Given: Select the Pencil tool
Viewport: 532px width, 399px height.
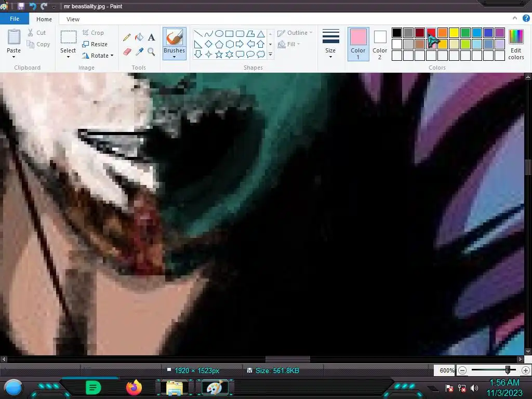Looking at the screenshot, I should 127,37.
